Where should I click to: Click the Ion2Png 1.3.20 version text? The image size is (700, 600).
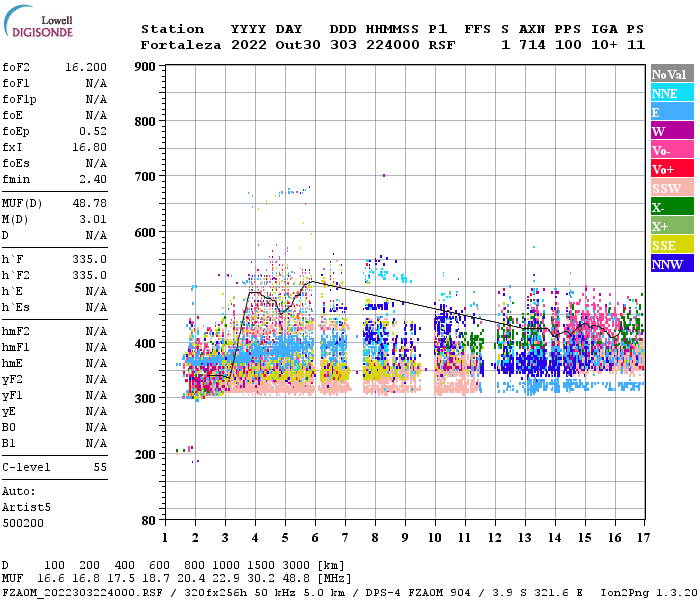[x=649, y=593]
